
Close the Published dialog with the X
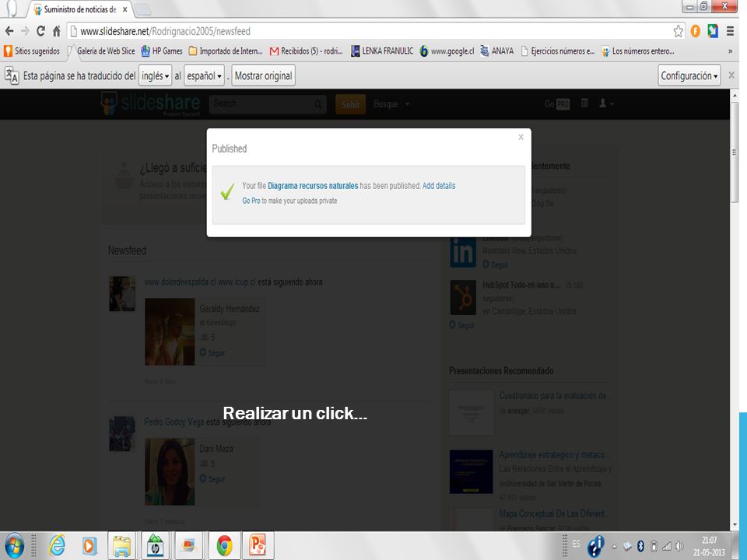click(521, 137)
